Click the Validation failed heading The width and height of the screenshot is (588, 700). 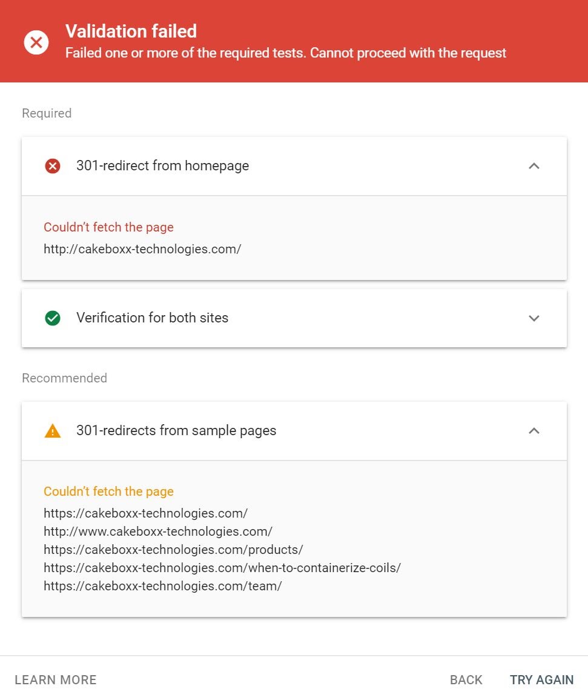point(131,32)
